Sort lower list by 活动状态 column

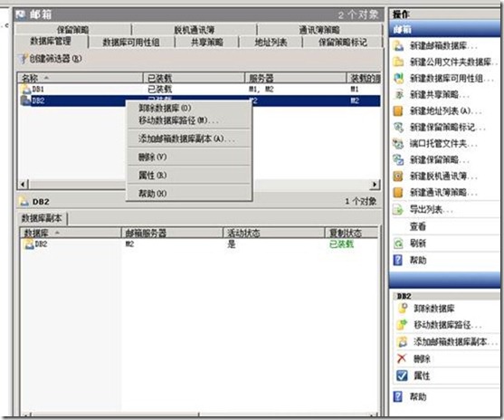pos(273,233)
